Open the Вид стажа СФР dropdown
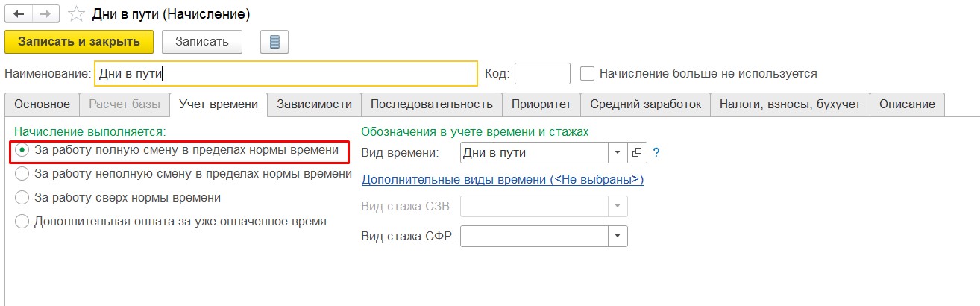Image resolution: width=980 pixels, height=306 pixels. (618, 237)
